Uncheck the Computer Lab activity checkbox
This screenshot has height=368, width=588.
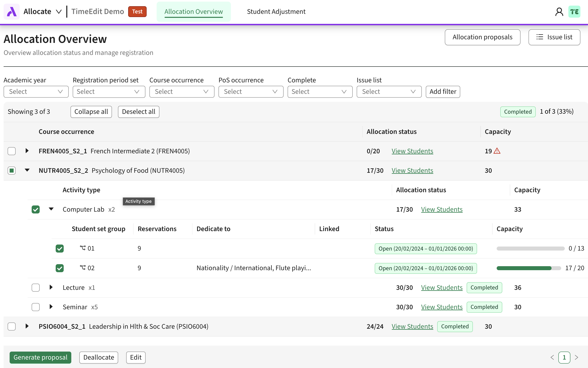[x=36, y=209]
